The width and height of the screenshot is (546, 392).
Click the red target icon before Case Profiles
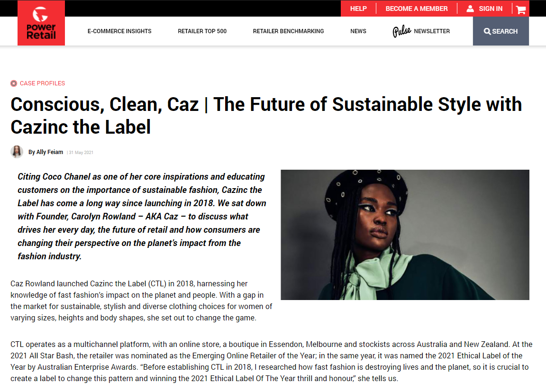(14, 83)
